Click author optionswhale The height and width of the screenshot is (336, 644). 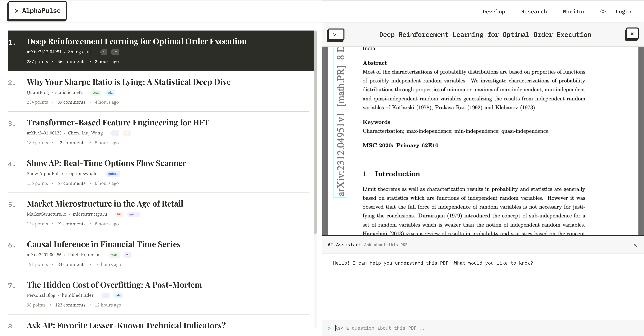[x=83, y=174]
